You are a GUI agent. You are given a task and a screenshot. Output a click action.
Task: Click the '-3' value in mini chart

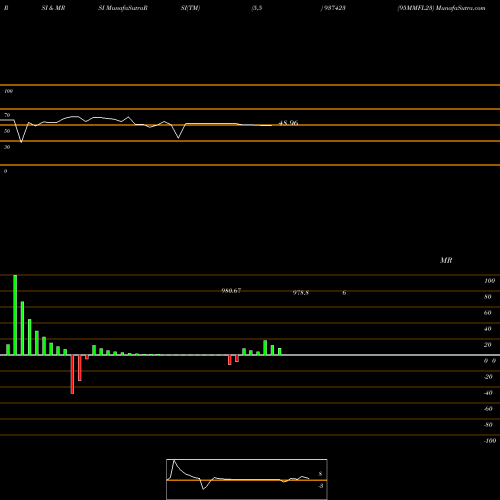[321, 486]
